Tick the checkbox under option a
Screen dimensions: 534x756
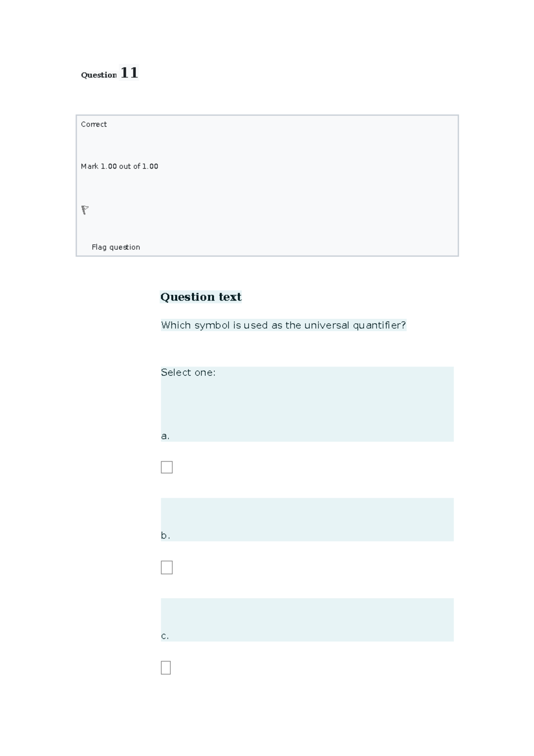[166, 467]
